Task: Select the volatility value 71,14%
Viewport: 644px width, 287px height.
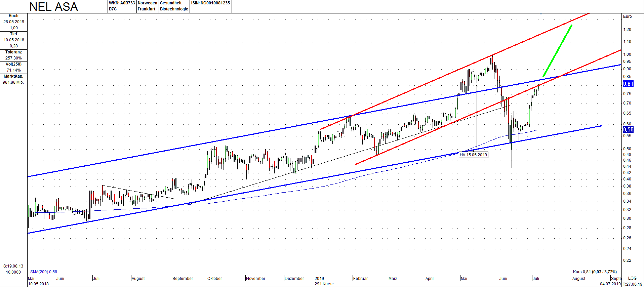Action: pyautogui.click(x=14, y=70)
